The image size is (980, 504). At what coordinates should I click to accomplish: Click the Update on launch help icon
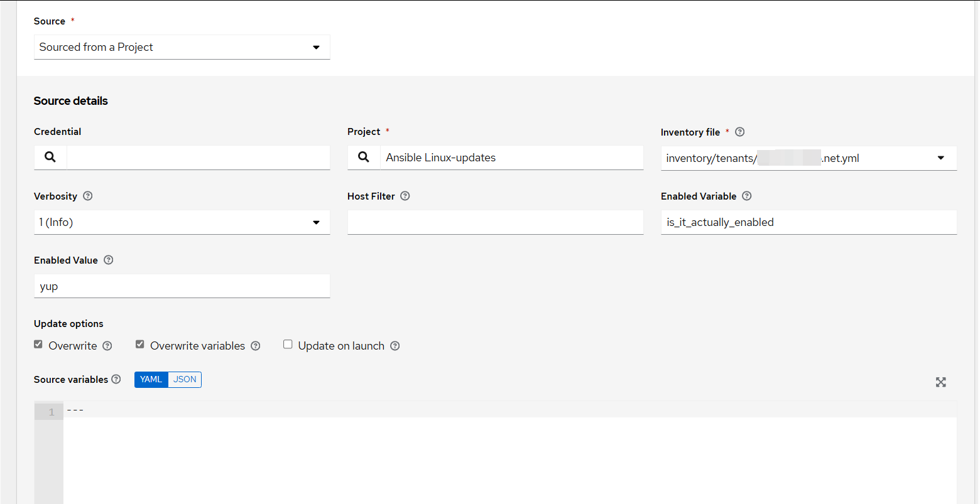pos(395,346)
